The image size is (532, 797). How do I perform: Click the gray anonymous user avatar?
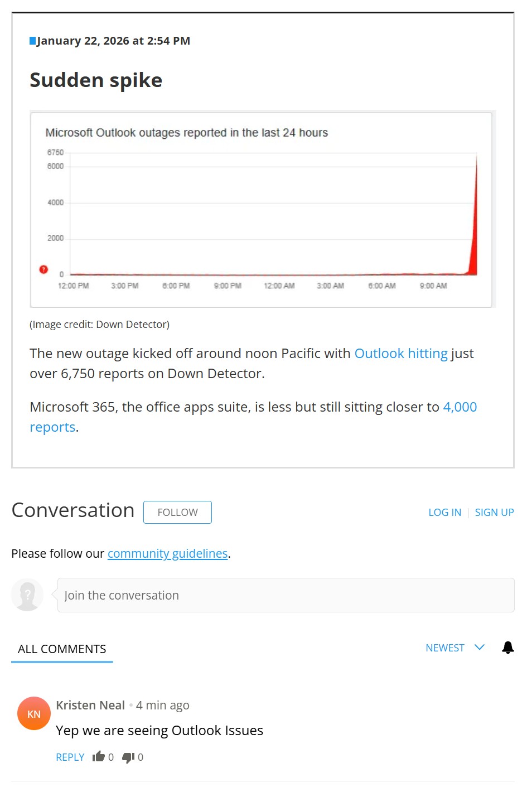coord(27,595)
